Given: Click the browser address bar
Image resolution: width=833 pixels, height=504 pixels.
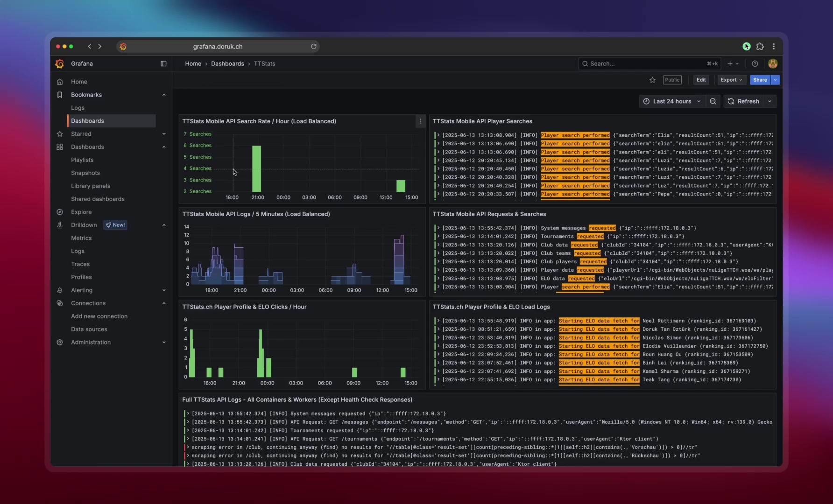Looking at the screenshot, I should pyautogui.click(x=218, y=46).
